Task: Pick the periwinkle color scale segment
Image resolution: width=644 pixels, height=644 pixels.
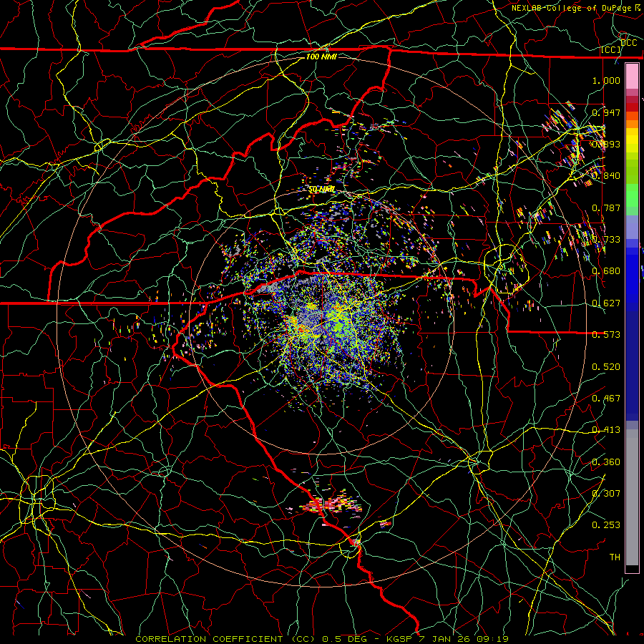Action: tap(632, 227)
